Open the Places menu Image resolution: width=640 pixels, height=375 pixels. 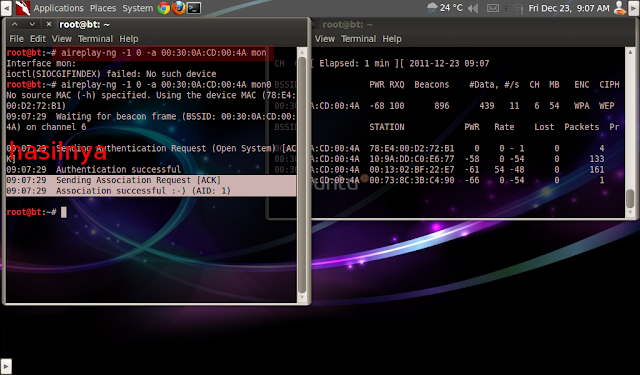[x=103, y=8]
